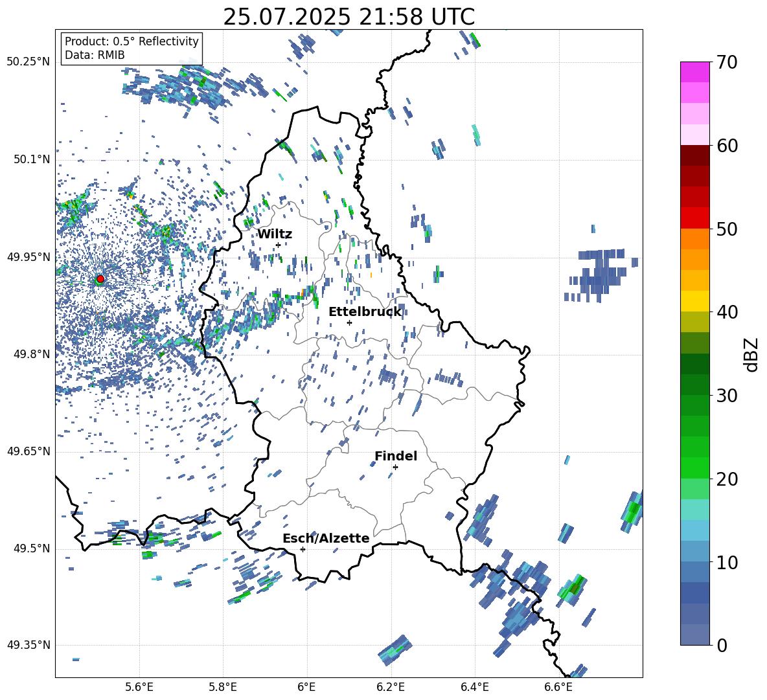
Task: Click the yellow colorbar segment at 40
Action: (x=694, y=301)
